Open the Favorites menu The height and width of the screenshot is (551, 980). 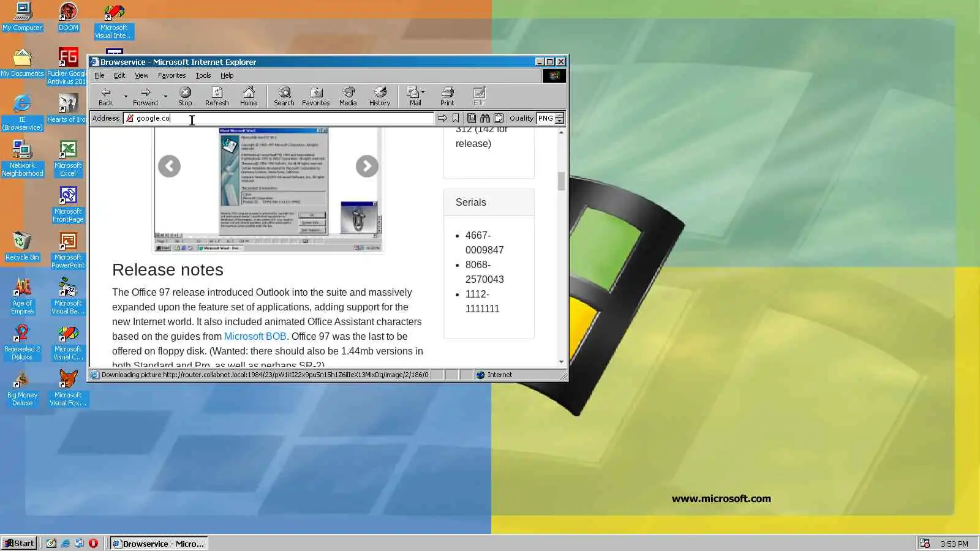click(x=171, y=75)
